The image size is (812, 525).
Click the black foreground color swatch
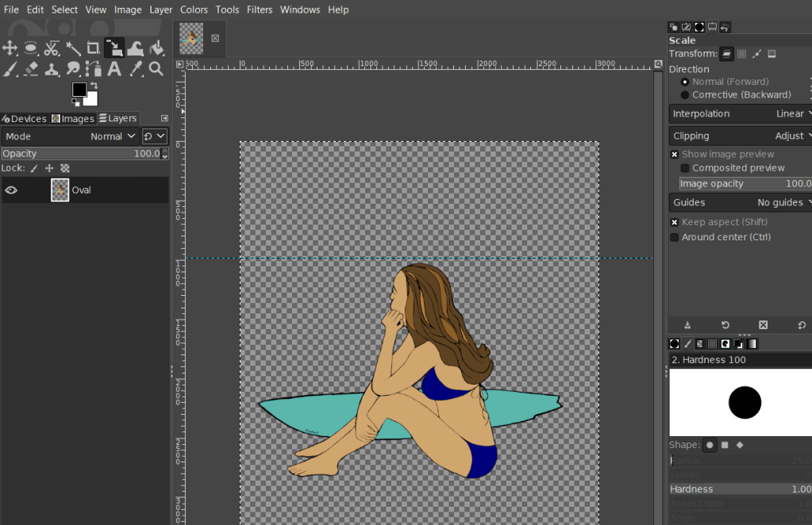point(79,90)
